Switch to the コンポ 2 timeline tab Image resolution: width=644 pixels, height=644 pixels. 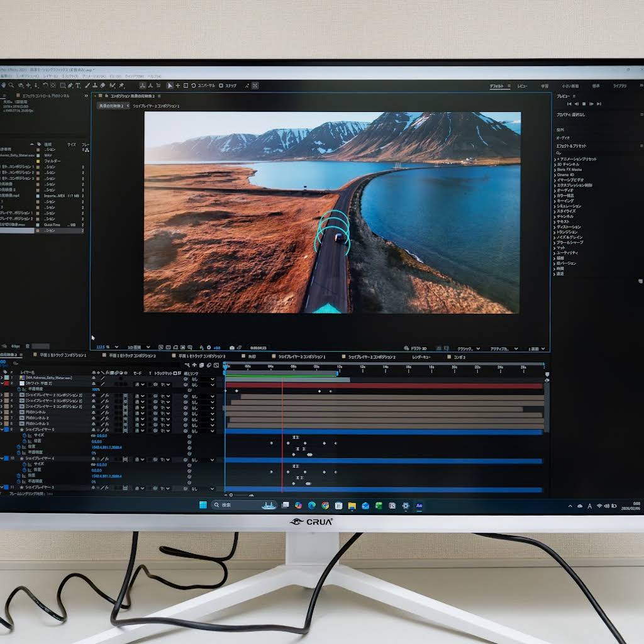(x=460, y=357)
